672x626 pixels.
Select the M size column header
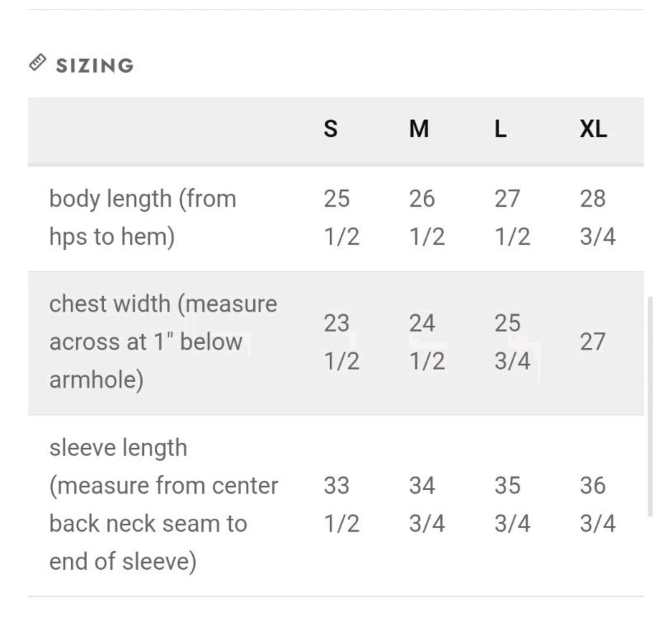point(419,128)
